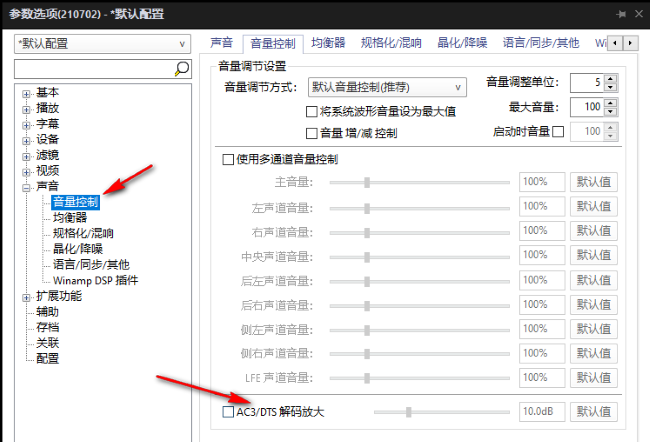
Task: Click the pin icon in title bar
Action: point(622,13)
